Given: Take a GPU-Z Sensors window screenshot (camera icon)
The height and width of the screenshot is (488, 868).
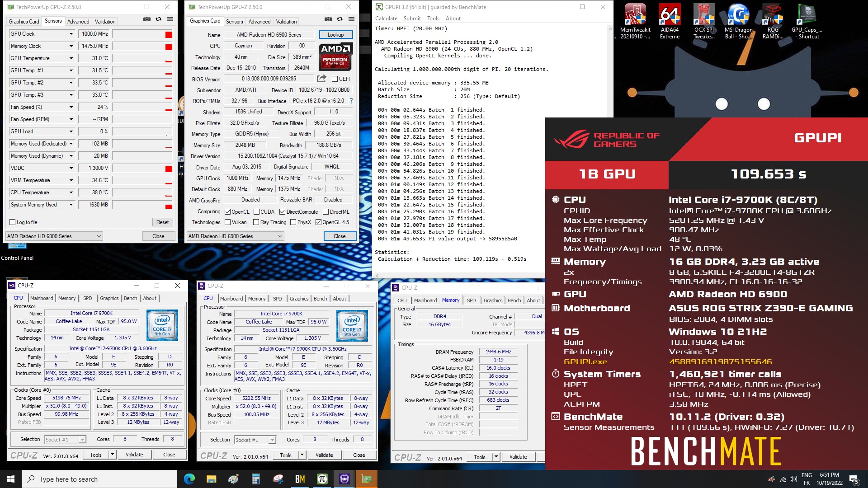Looking at the screenshot, I should click(x=146, y=19).
